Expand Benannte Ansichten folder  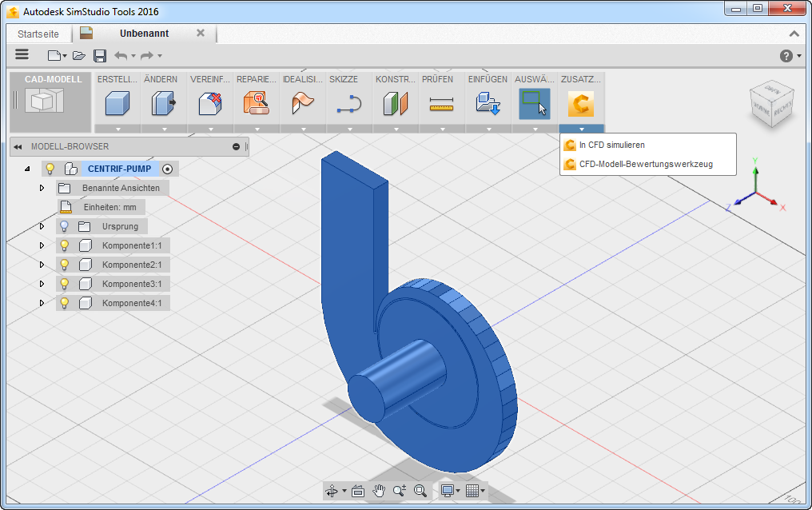(42, 188)
